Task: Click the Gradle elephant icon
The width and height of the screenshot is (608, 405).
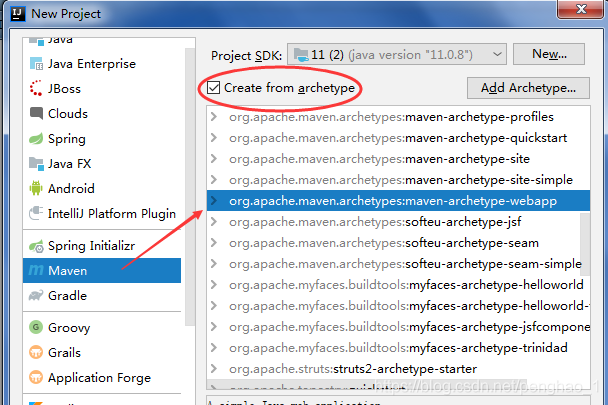Action: (x=36, y=296)
